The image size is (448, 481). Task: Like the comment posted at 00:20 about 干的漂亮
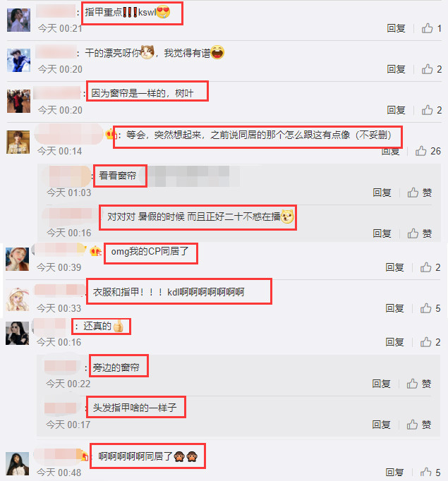tap(431, 69)
